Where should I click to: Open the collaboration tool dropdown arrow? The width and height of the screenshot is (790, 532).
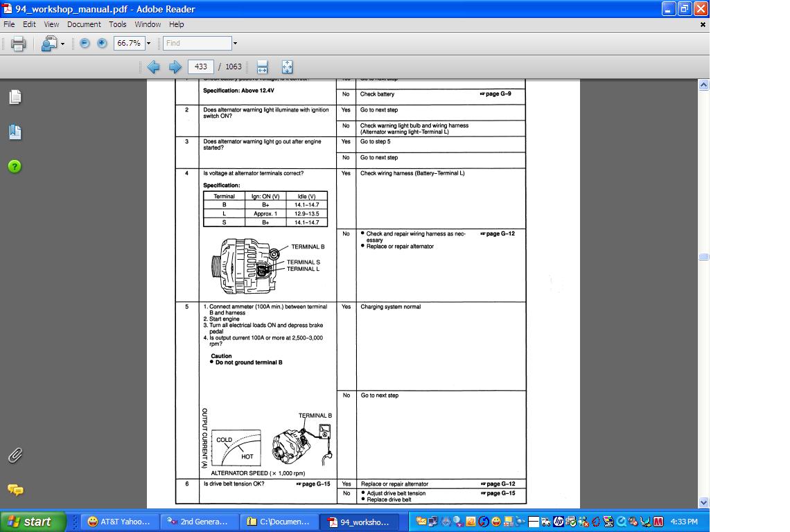(62, 44)
